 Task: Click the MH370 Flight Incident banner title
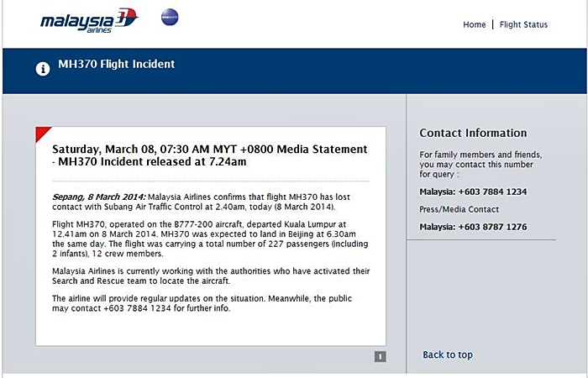(x=116, y=64)
